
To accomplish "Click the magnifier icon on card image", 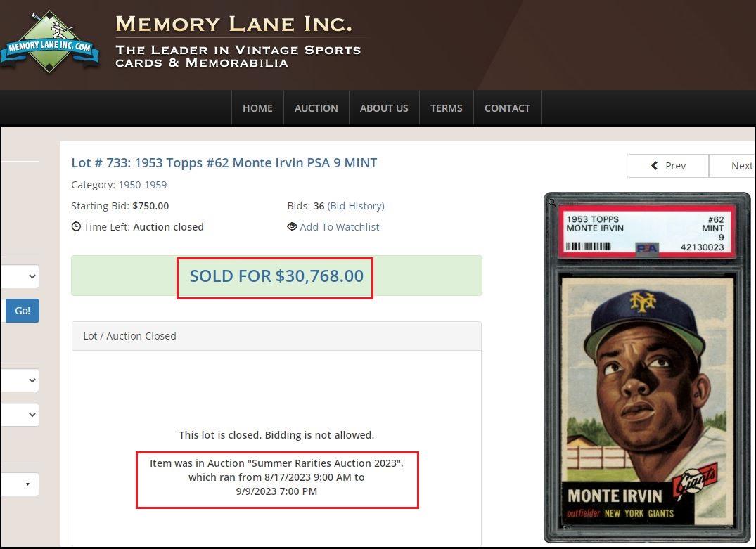I will coord(552,202).
